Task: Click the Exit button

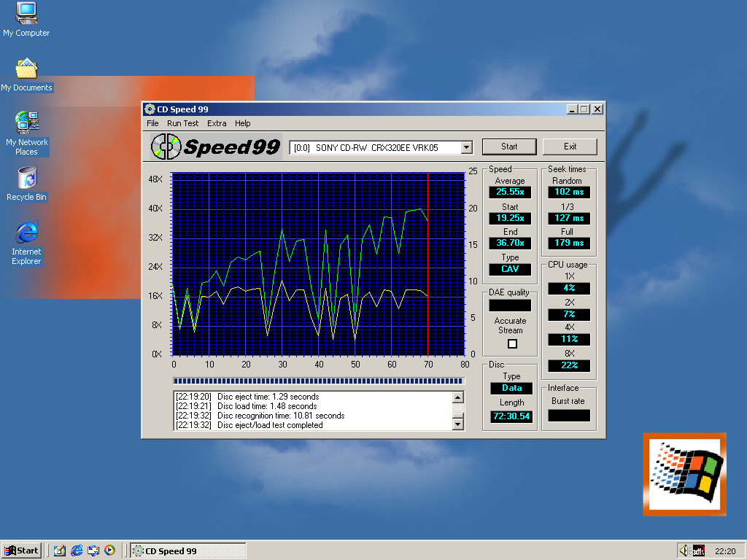Action: (x=570, y=147)
